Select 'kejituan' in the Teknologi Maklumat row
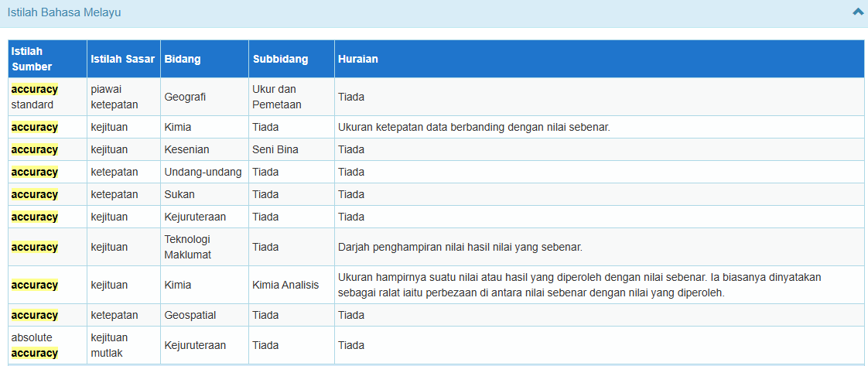This screenshot has height=366, width=868. coord(109,247)
